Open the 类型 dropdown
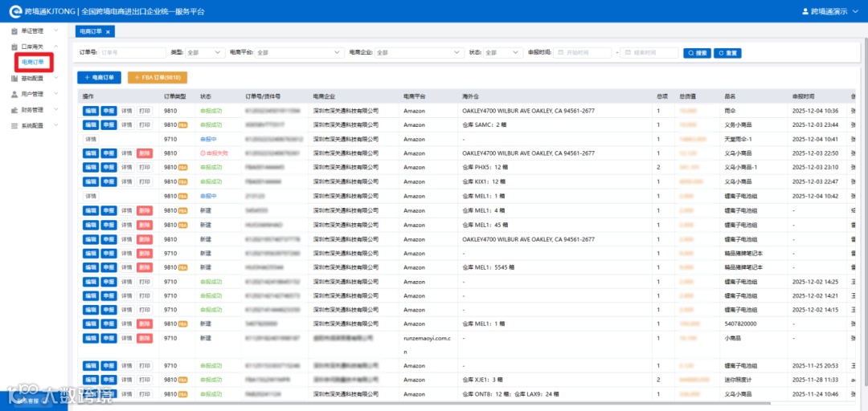The height and width of the screenshot is (411, 868). [204, 52]
